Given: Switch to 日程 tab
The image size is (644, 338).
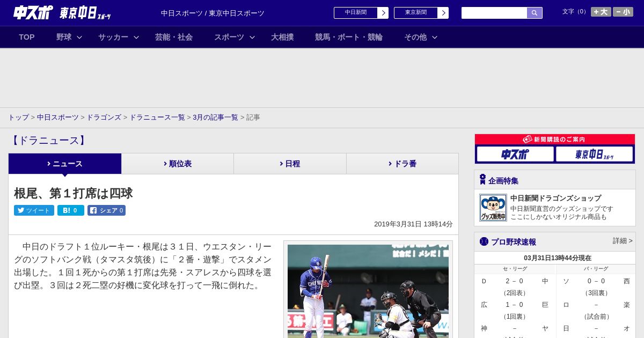Looking at the screenshot, I should pos(290,164).
